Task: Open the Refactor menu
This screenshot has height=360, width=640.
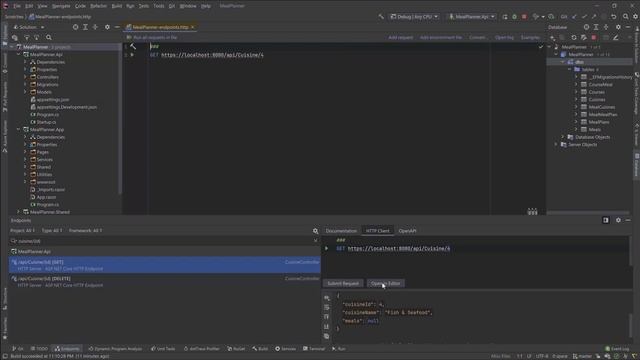Action: click(98, 6)
